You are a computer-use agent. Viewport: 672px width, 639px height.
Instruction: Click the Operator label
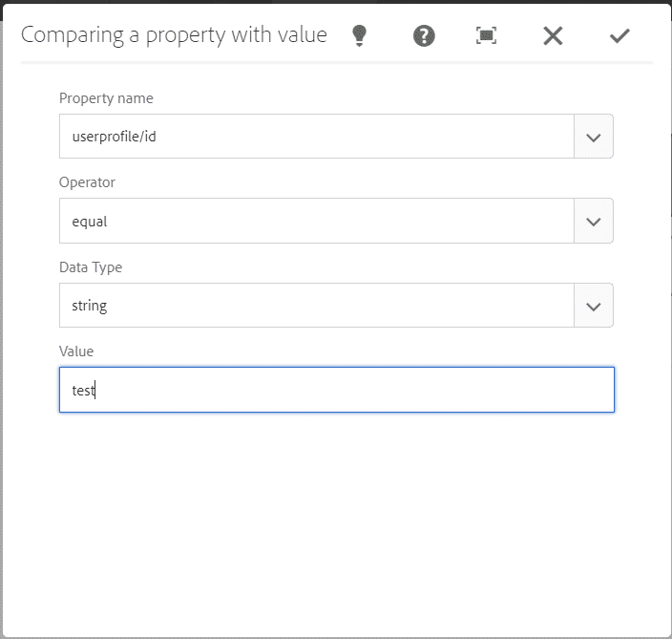[87, 182]
